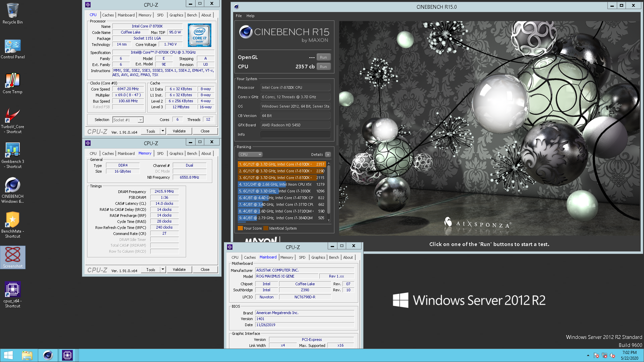Click the Core Voltage value 1.740 V
This screenshot has width=644, height=362.
pyautogui.click(x=170, y=44)
